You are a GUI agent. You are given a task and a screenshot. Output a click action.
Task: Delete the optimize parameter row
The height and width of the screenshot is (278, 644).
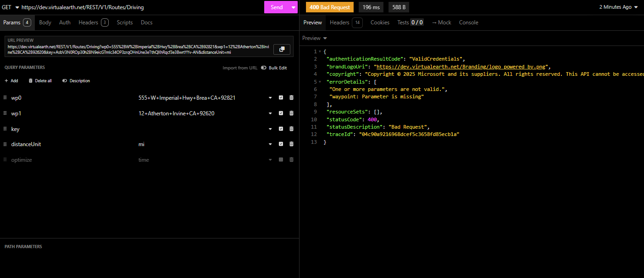coord(291,159)
